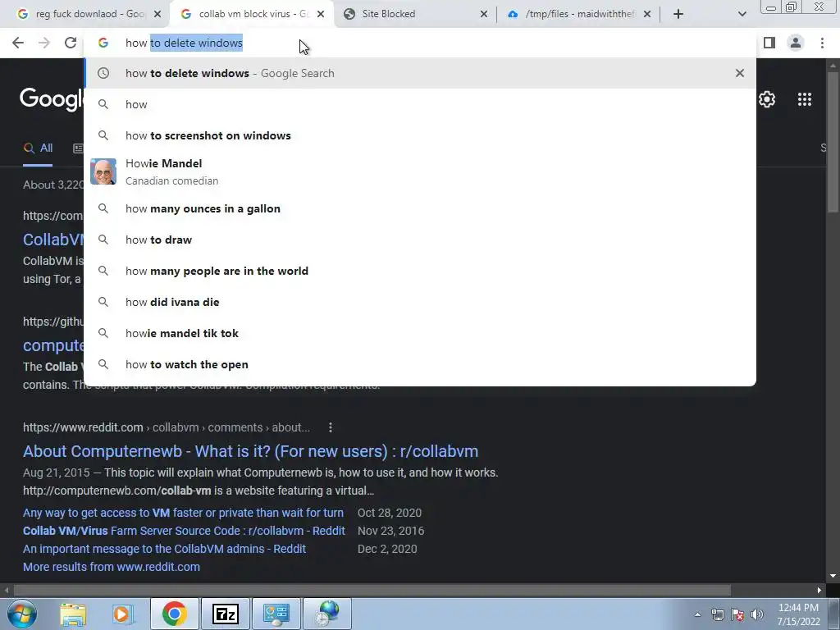840x630 pixels.
Task: Open Chrome side panel button
Action: 769,43
